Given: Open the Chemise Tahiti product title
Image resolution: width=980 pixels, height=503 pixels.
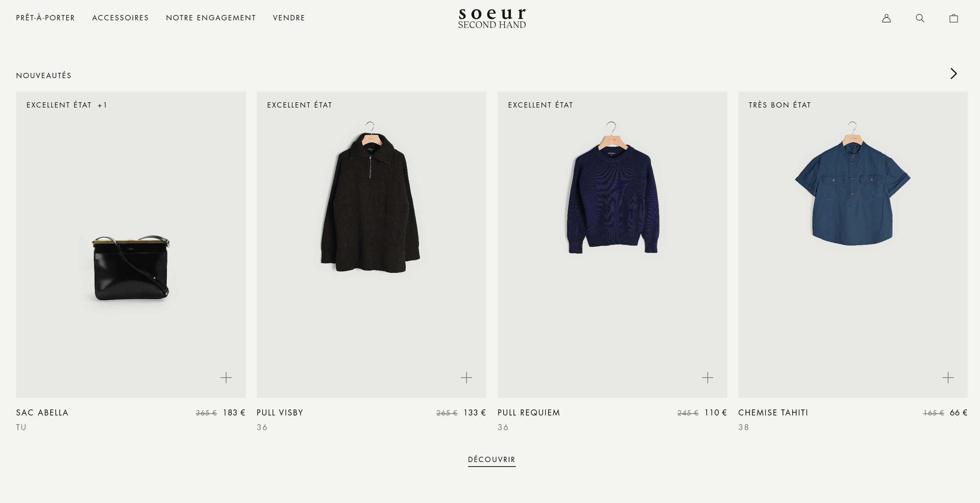Looking at the screenshot, I should pos(773,413).
